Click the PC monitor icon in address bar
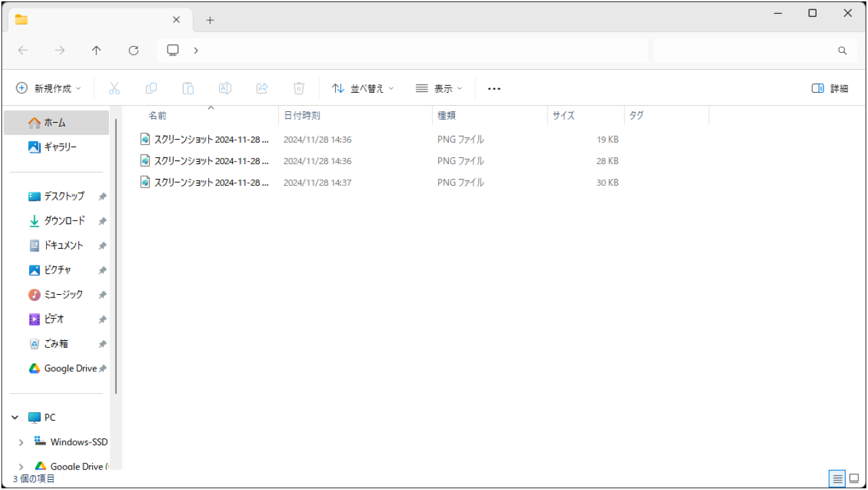The width and height of the screenshot is (868, 490). pyautogui.click(x=173, y=50)
